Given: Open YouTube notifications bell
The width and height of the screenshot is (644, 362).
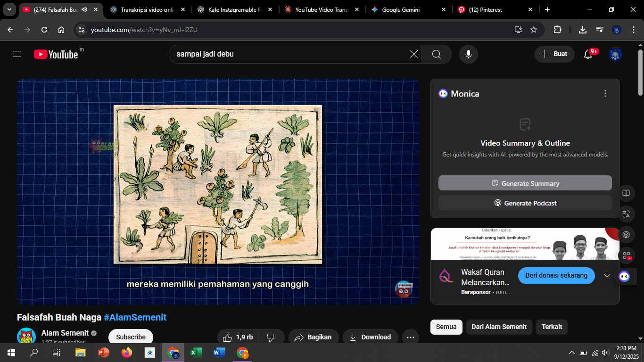Looking at the screenshot, I should click(588, 54).
